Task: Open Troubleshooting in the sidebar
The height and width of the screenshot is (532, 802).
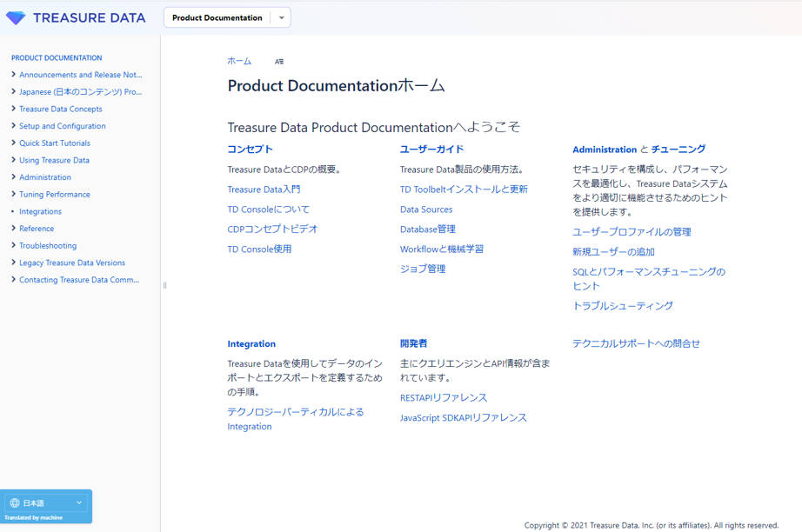Action: [x=48, y=245]
